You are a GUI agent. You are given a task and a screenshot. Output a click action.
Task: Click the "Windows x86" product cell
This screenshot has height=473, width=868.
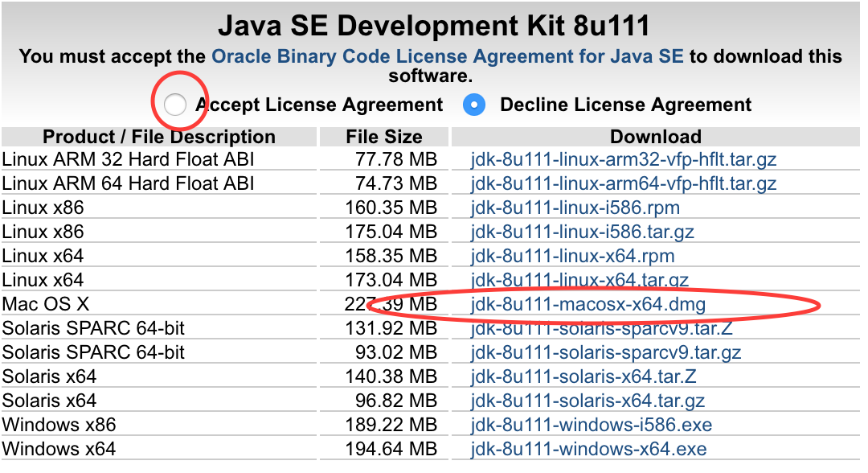(159, 425)
